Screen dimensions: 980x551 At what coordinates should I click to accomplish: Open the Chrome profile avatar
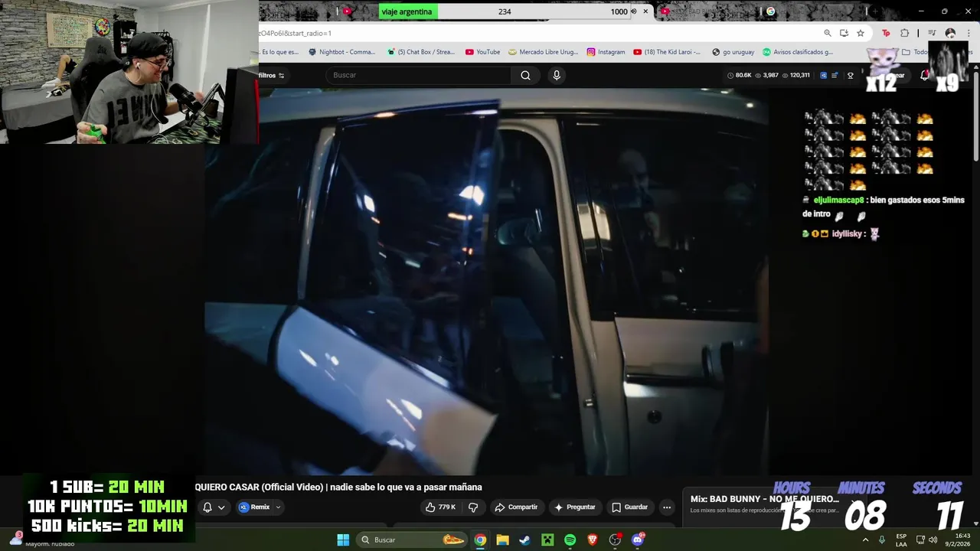[950, 33]
